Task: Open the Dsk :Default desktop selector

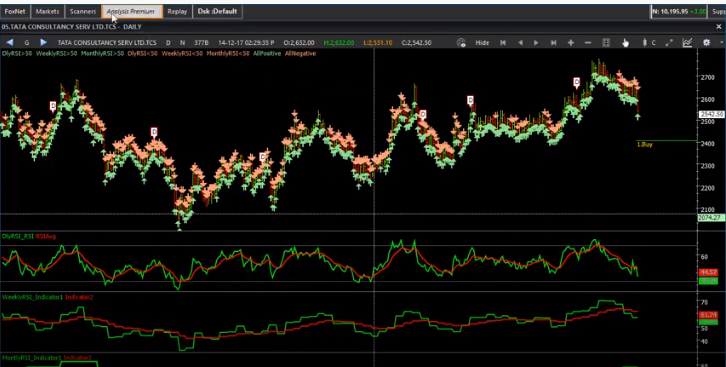Action: 217,12
